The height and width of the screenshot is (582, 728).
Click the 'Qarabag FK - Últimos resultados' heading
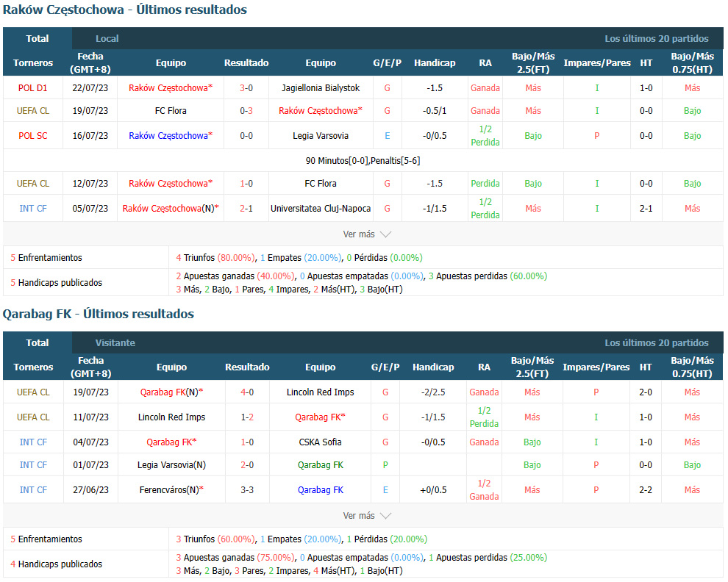[x=99, y=314]
